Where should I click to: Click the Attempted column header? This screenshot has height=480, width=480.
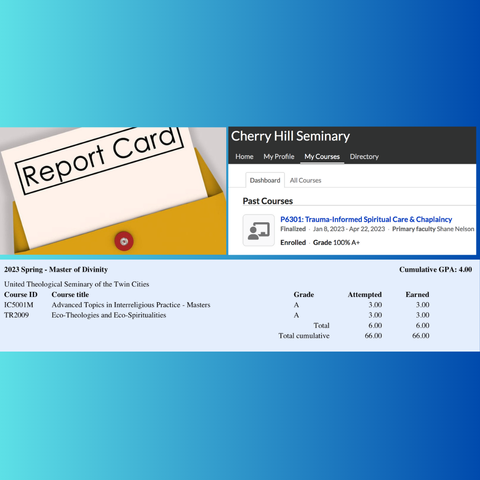[365, 294]
